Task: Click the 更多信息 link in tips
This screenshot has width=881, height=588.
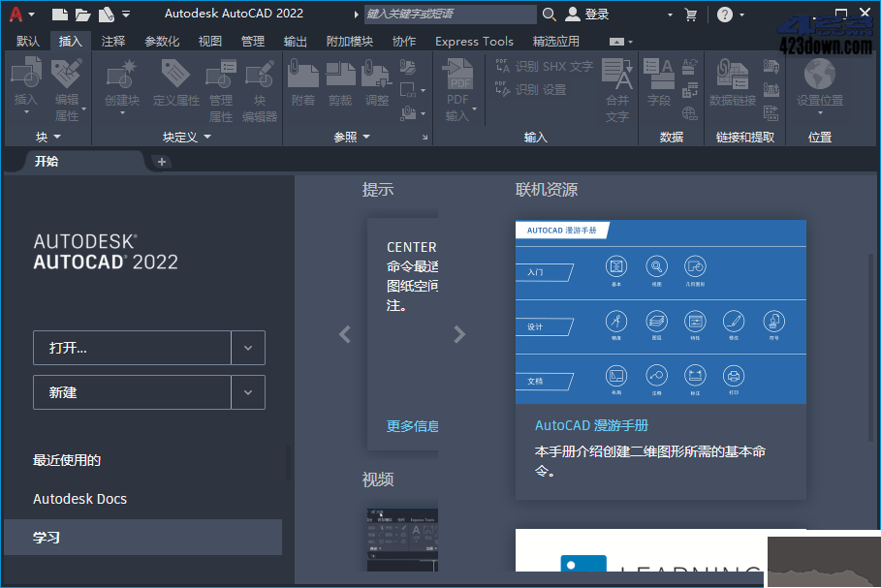Action: 412,426
